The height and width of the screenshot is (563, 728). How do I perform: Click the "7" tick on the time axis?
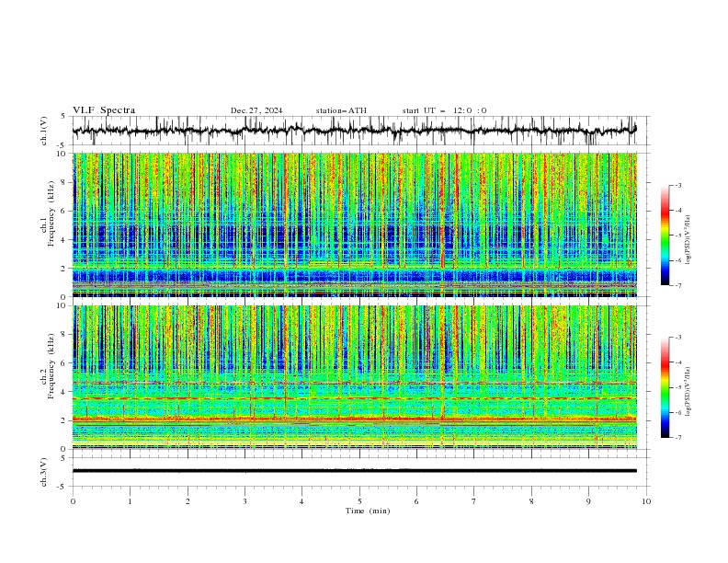(474, 501)
